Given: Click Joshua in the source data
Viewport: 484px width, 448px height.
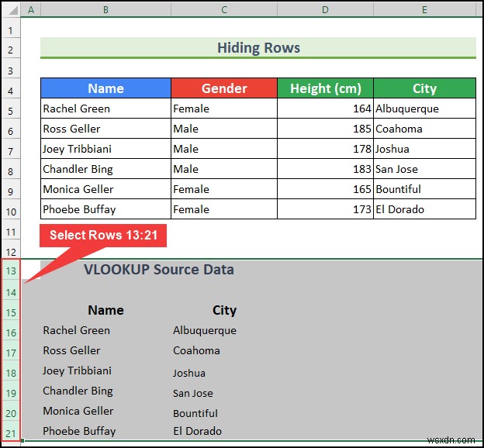Looking at the screenshot, I should (x=189, y=373).
